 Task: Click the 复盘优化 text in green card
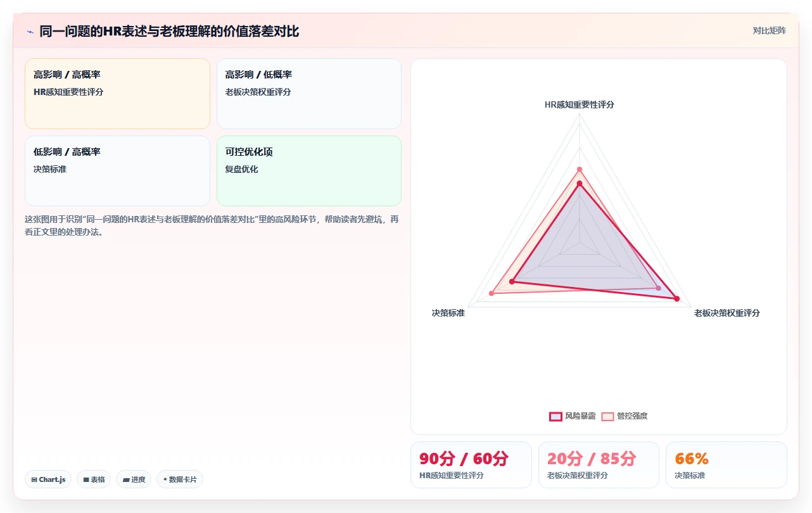pyautogui.click(x=241, y=169)
